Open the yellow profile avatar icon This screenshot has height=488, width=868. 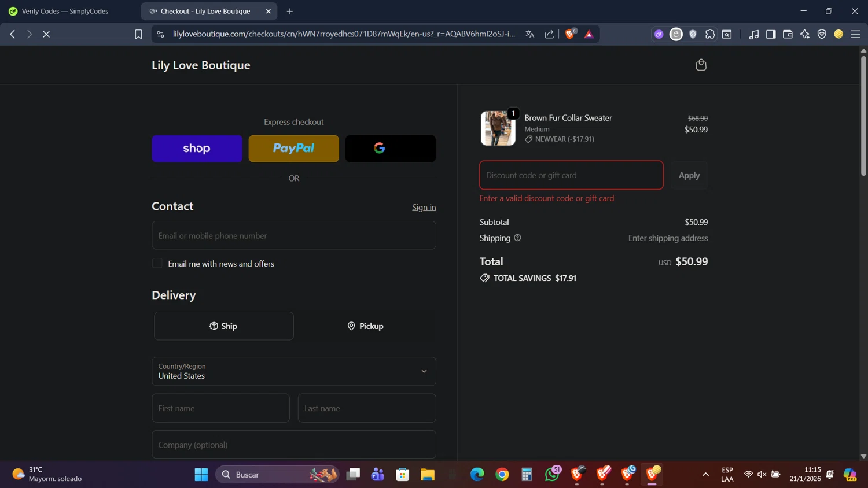click(838, 34)
